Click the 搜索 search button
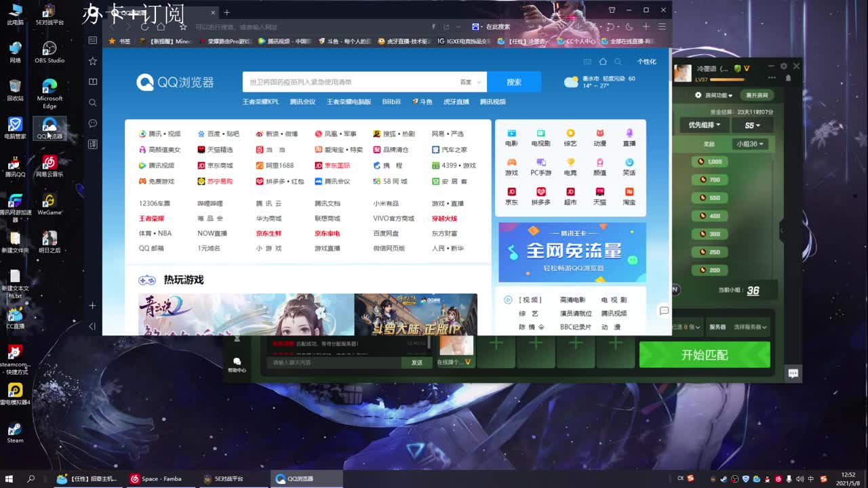The width and height of the screenshot is (868, 488). 514,82
